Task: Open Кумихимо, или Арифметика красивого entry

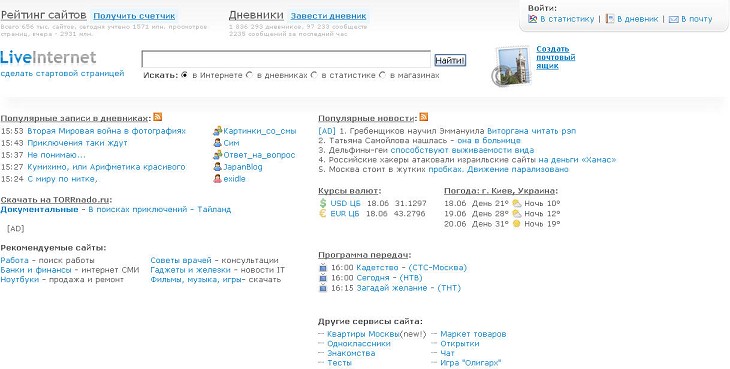Action: coord(106,167)
